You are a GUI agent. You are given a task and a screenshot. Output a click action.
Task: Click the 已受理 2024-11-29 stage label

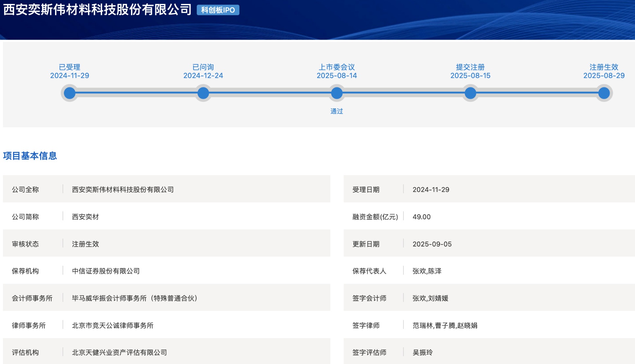point(69,71)
